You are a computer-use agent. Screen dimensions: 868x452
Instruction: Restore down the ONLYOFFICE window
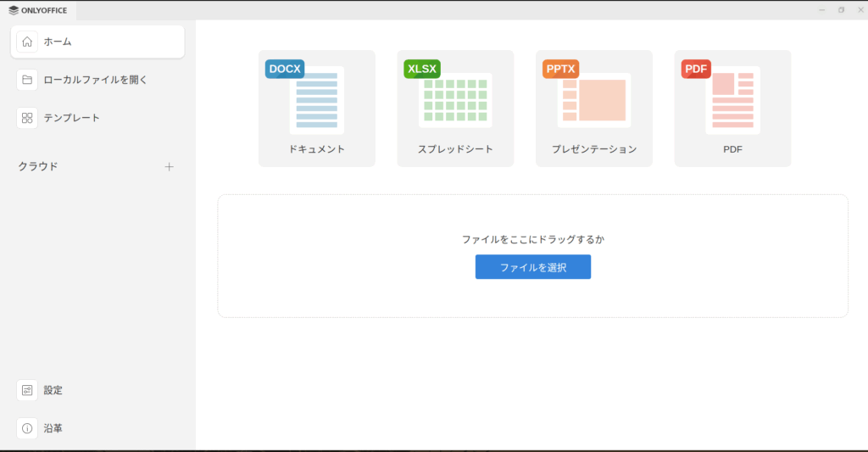point(842,10)
